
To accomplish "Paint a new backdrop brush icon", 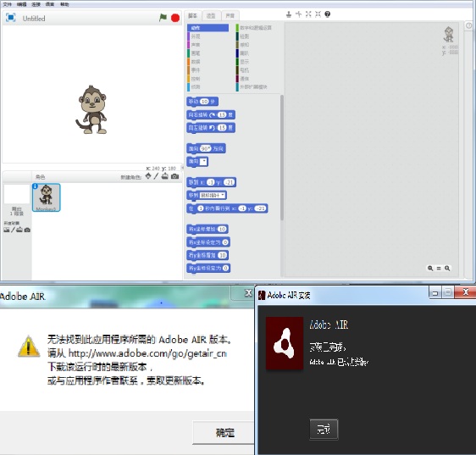I will [x=13, y=230].
